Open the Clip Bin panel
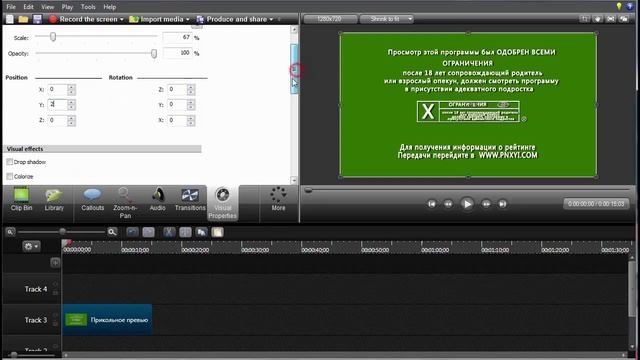Image resolution: width=640 pixels, height=360 pixels. point(21,200)
